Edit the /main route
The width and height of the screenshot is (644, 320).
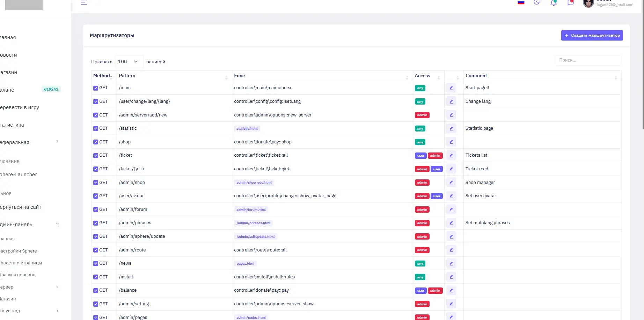click(x=451, y=88)
